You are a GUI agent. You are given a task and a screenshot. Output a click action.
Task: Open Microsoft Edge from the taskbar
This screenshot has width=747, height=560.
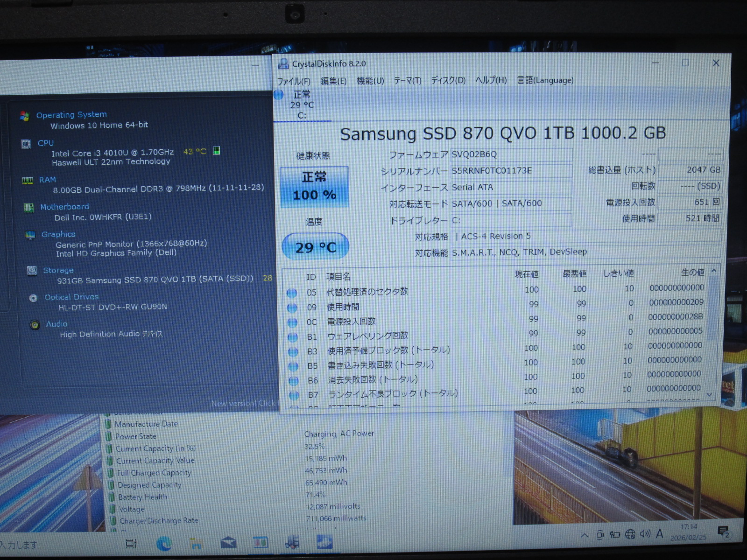pos(164,543)
